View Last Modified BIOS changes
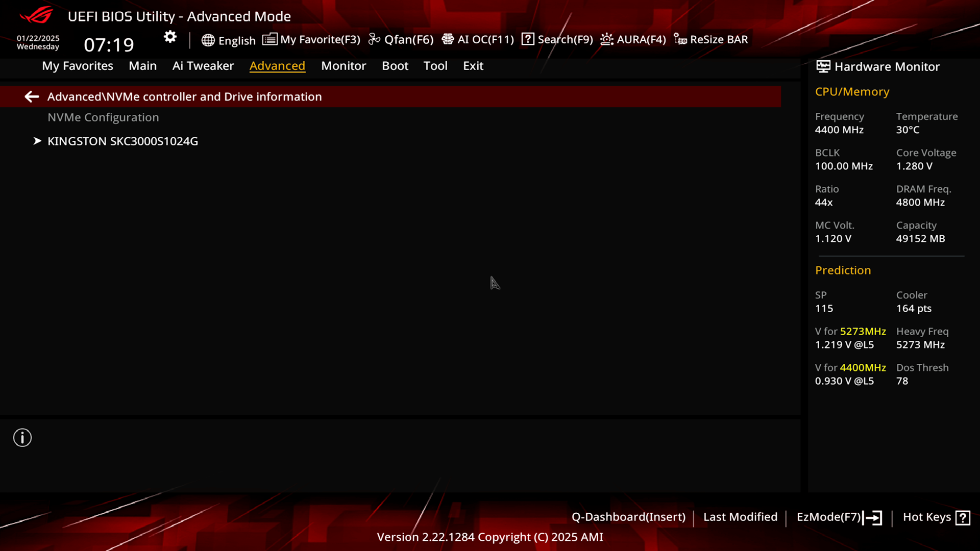 [740, 516]
